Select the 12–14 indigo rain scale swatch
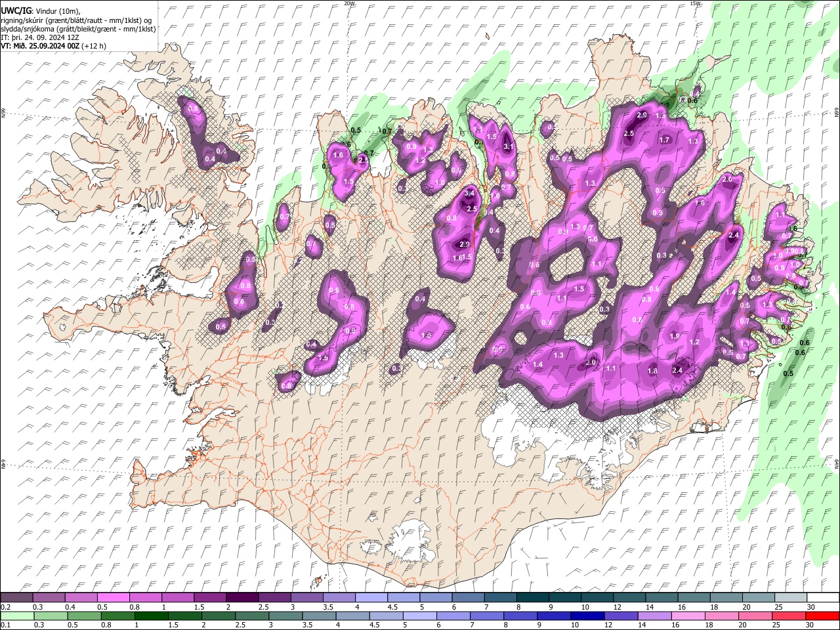The height and width of the screenshot is (630, 840). click(621, 616)
